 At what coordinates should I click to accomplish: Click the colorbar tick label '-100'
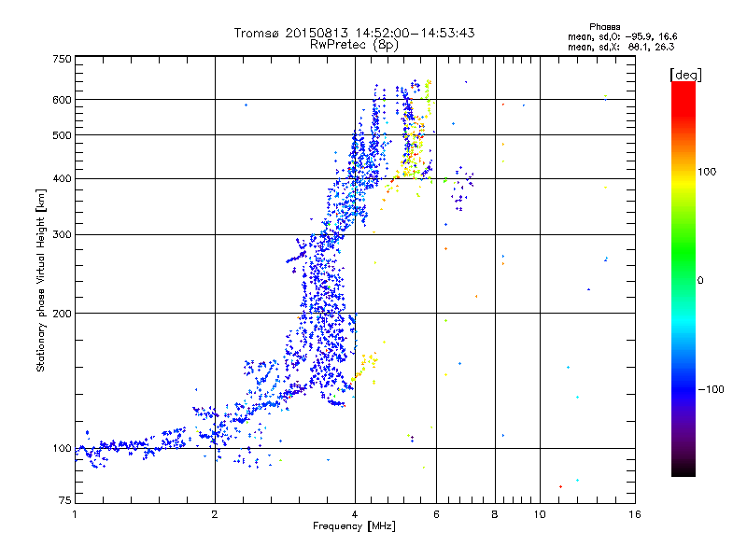coord(711,389)
